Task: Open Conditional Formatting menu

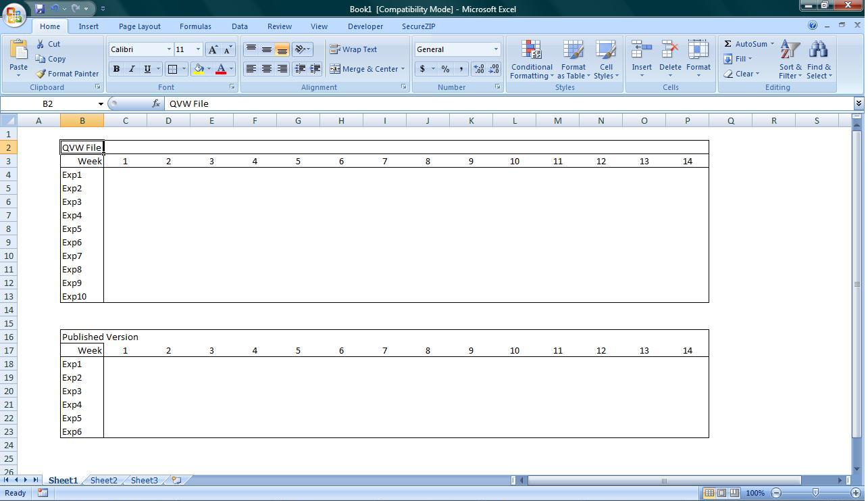Action: point(532,59)
